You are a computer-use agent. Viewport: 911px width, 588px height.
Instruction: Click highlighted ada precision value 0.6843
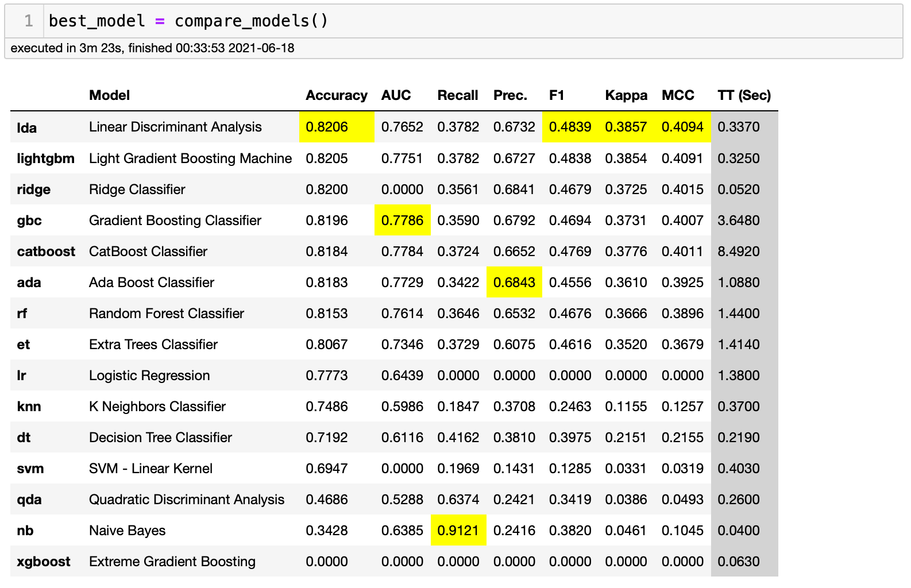point(514,283)
